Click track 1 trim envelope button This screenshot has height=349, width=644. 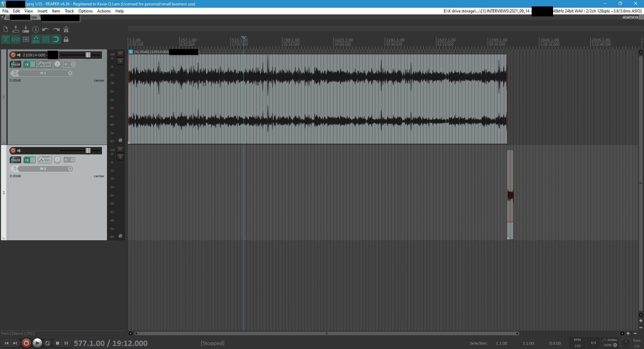pos(45,64)
